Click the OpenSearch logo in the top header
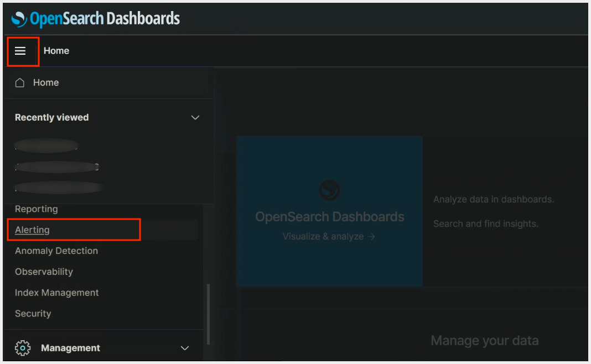 (x=20, y=18)
